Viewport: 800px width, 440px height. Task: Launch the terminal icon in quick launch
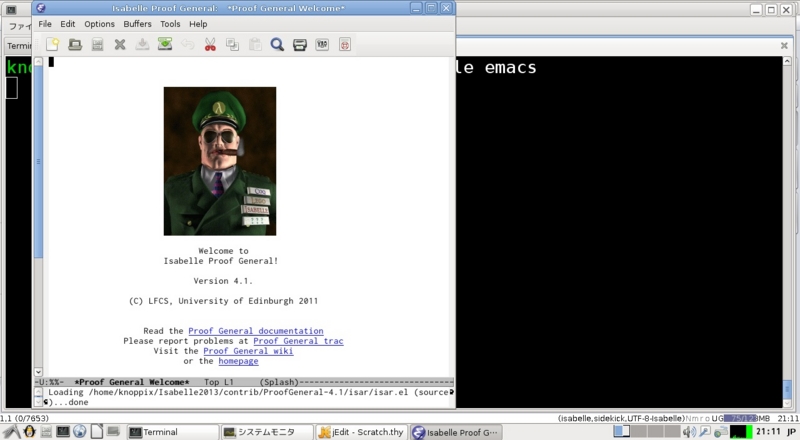(63, 432)
